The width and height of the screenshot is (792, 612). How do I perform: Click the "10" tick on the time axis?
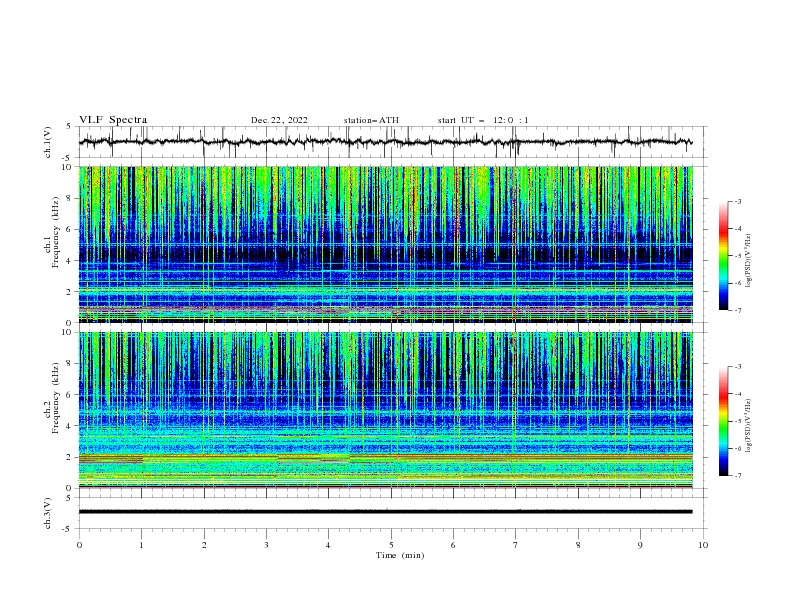coord(703,545)
